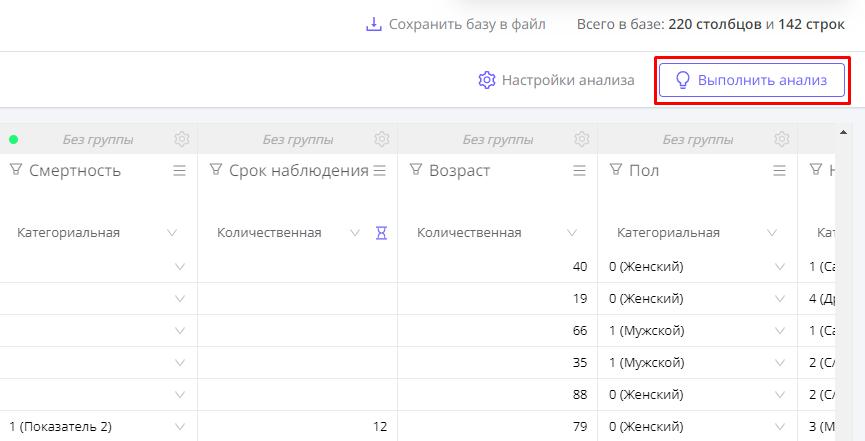Open Настройки анализа settings

556,80
